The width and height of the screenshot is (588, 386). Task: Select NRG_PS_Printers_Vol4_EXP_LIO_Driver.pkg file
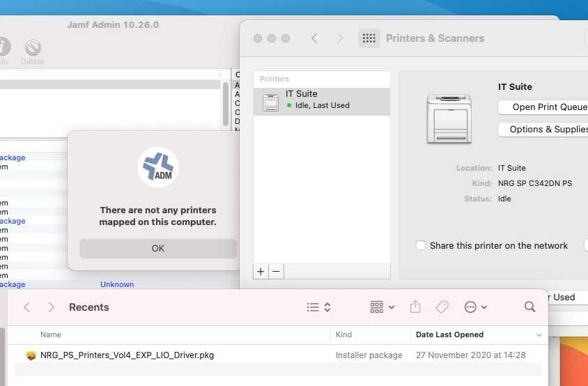tap(127, 355)
